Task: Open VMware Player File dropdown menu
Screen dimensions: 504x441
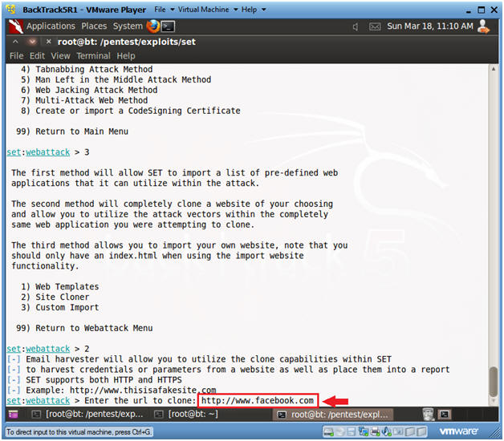Action: pos(164,10)
